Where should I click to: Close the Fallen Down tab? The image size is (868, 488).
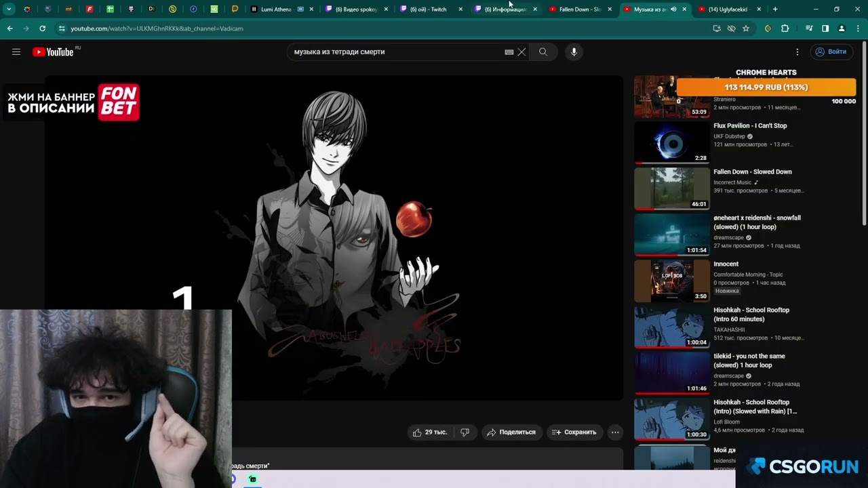click(x=610, y=9)
